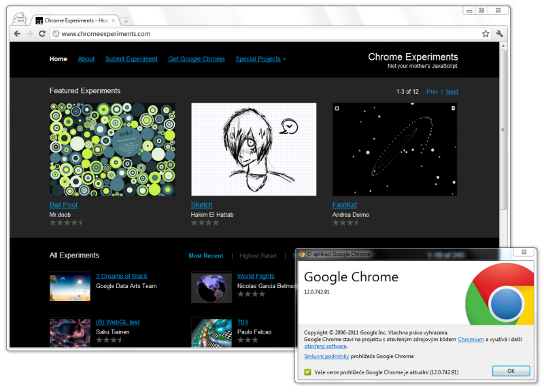Click the Featured Experiments heading
544x392 pixels.
click(85, 91)
